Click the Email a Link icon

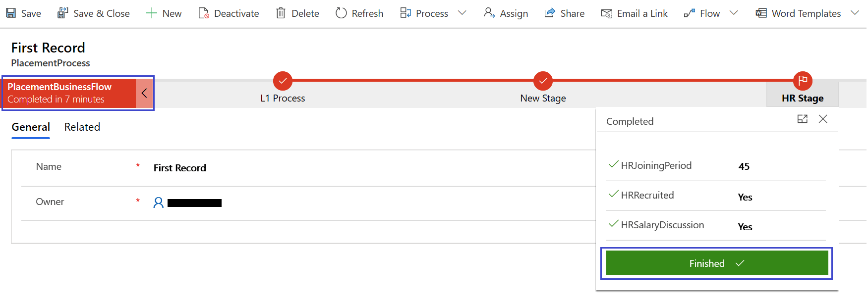click(606, 13)
